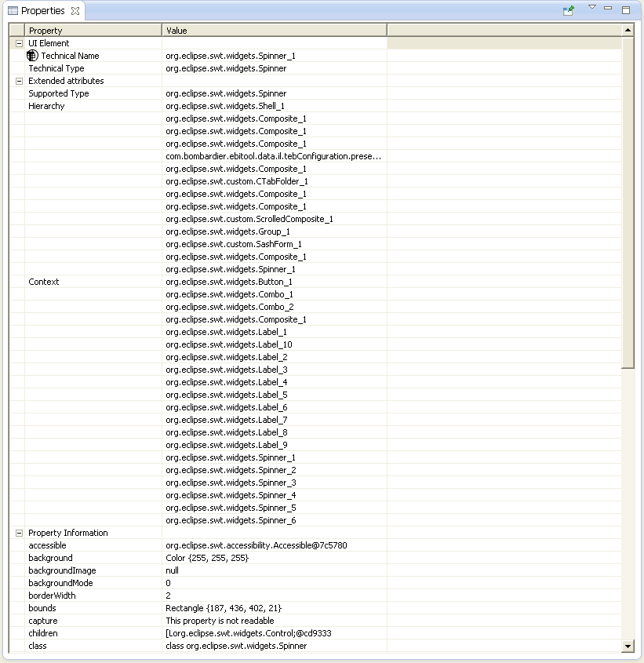Collapse the Property Information section
644x663 pixels.
[x=19, y=533]
